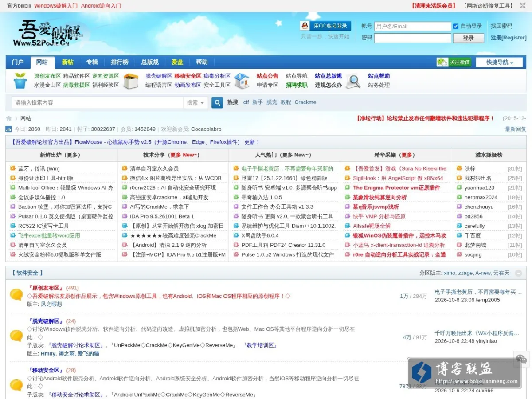
Task: Open the 教学培训区 subforum link
Action: point(260,345)
